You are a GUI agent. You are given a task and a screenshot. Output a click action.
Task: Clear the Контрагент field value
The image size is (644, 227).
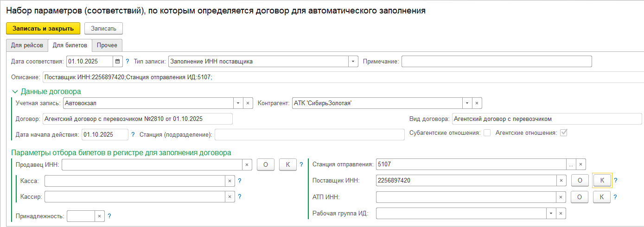click(x=477, y=103)
